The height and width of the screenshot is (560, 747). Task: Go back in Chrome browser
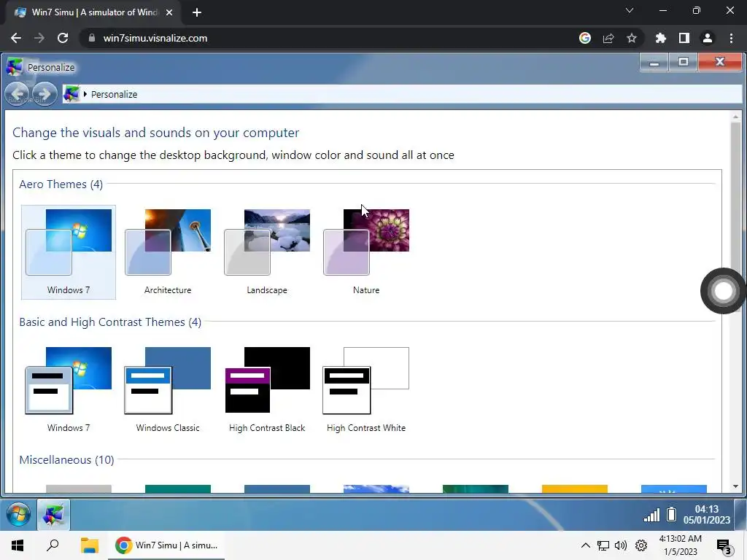tap(16, 38)
